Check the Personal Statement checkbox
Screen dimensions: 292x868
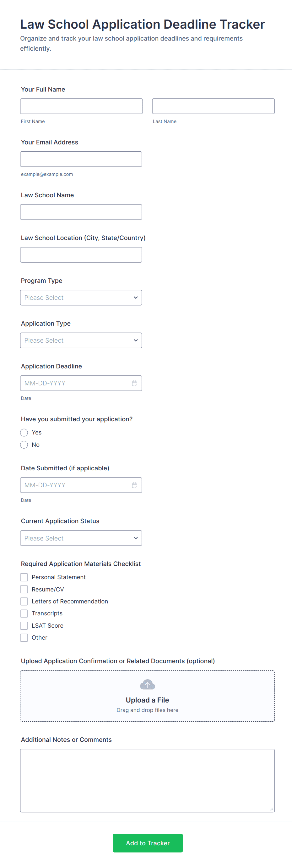point(24,577)
